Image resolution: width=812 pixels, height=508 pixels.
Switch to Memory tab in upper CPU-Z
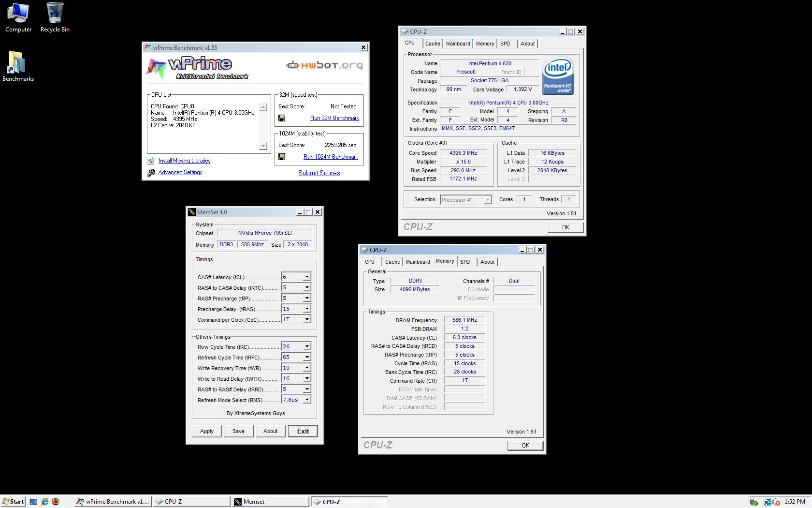pyautogui.click(x=485, y=44)
